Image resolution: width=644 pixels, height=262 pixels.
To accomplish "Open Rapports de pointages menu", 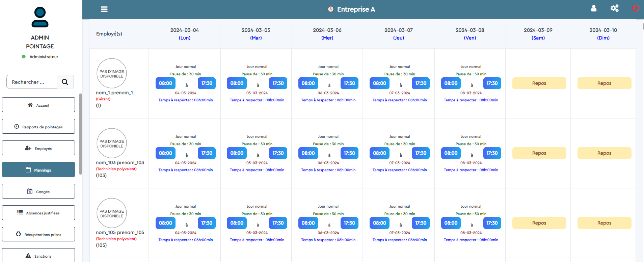I will pyautogui.click(x=38, y=127).
